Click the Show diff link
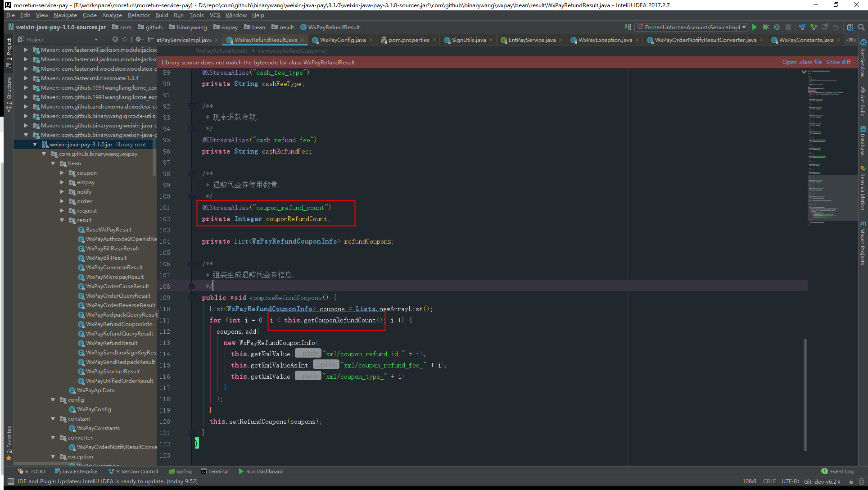Viewport: 868px width, 490px height. (x=838, y=62)
